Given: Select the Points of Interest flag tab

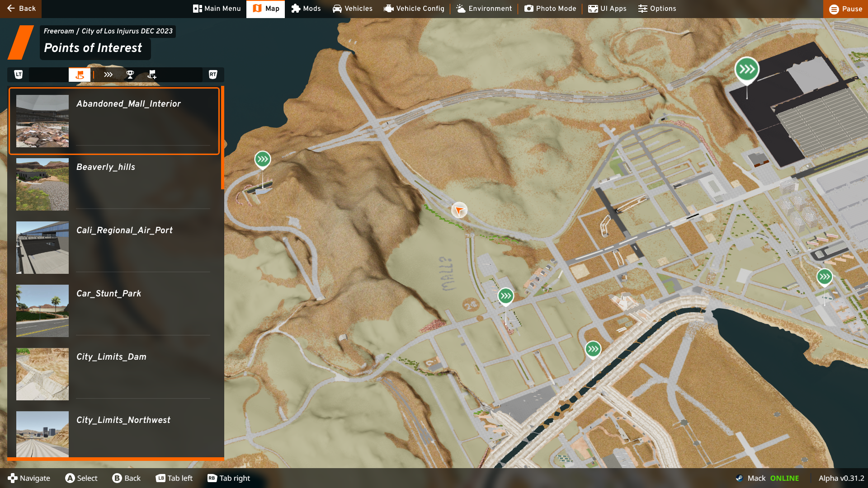Looking at the screenshot, I should click(80, 75).
